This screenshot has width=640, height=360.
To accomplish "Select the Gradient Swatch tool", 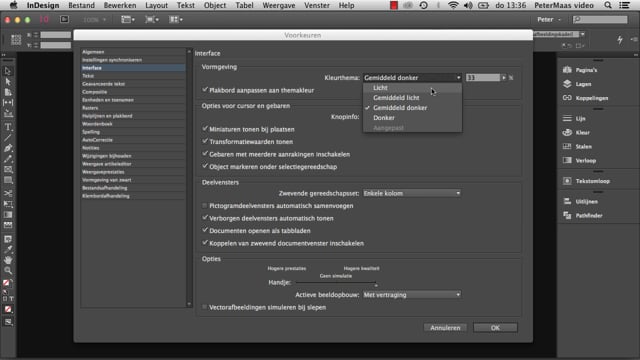I will pyautogui.click(x=8, y=215).
